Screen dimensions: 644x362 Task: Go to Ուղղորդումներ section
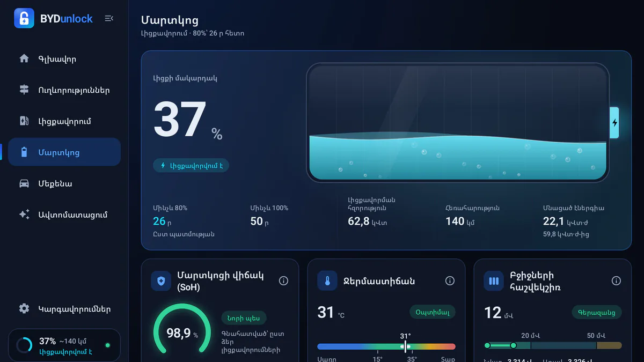point(64,90)
